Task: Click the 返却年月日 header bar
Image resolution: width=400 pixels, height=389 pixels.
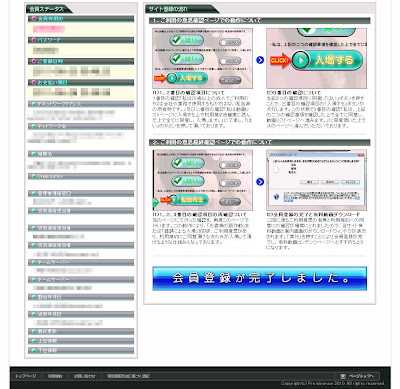Action: point(81,314)
